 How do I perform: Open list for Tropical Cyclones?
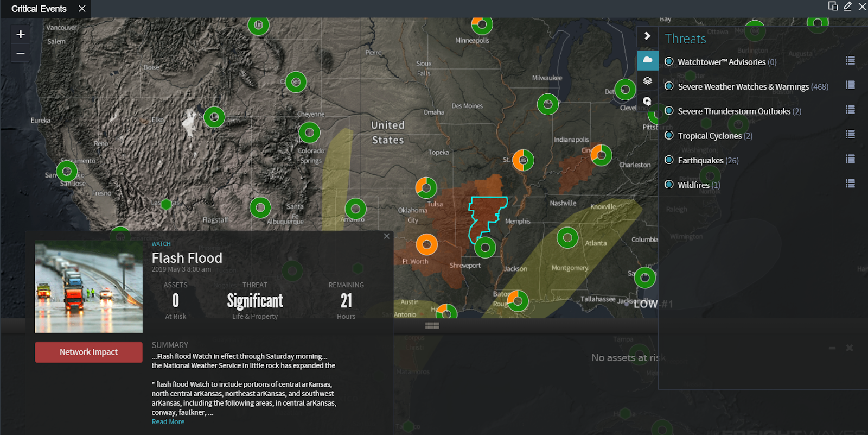tap(850, 134)
